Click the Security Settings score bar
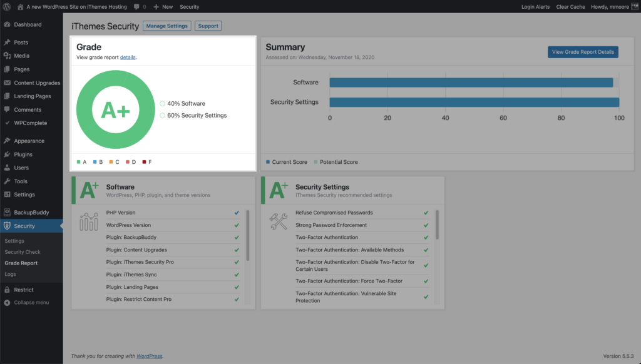641x364 pixels. point(474,102)
